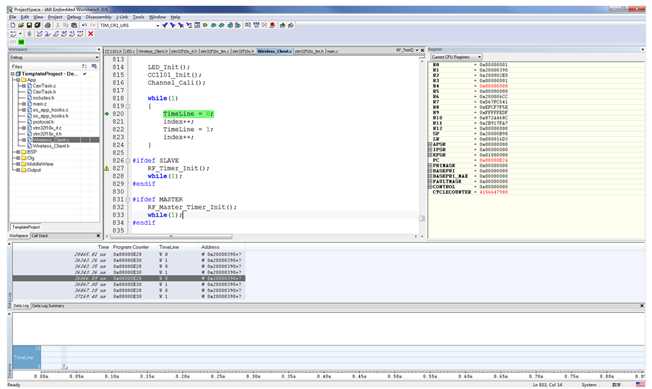Click the editor horizontal scrollbar thumb
The width and height of the screenshot is (652, 389).
point(172,236)
